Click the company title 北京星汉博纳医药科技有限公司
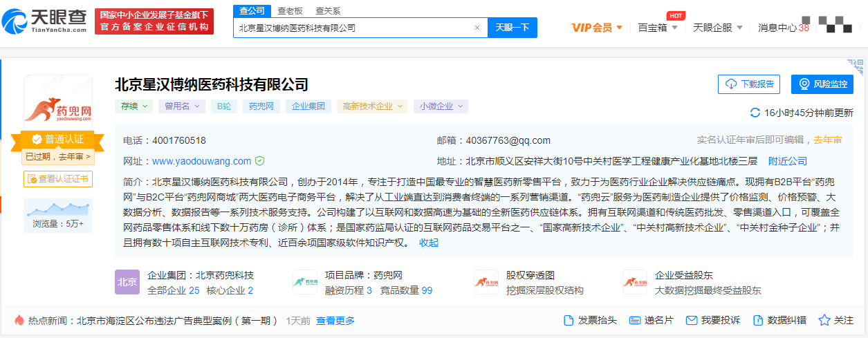This screenshot has height=338, width=868. click(x=212, y=84)
